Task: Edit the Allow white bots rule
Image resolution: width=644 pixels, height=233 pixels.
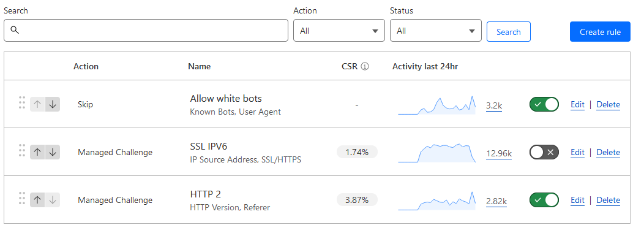Action: tap(577, 105)
